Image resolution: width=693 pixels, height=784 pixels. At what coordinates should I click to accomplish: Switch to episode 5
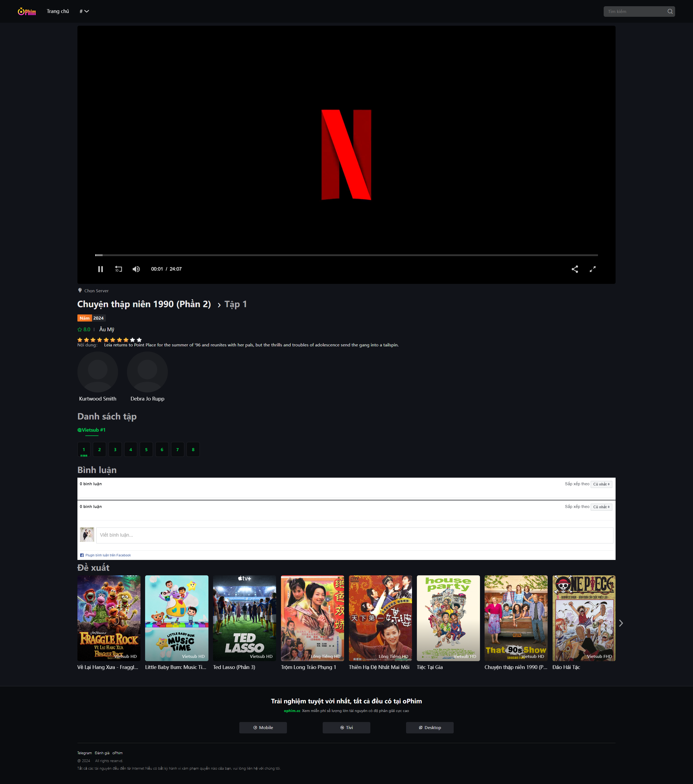(x=146, y=450)
